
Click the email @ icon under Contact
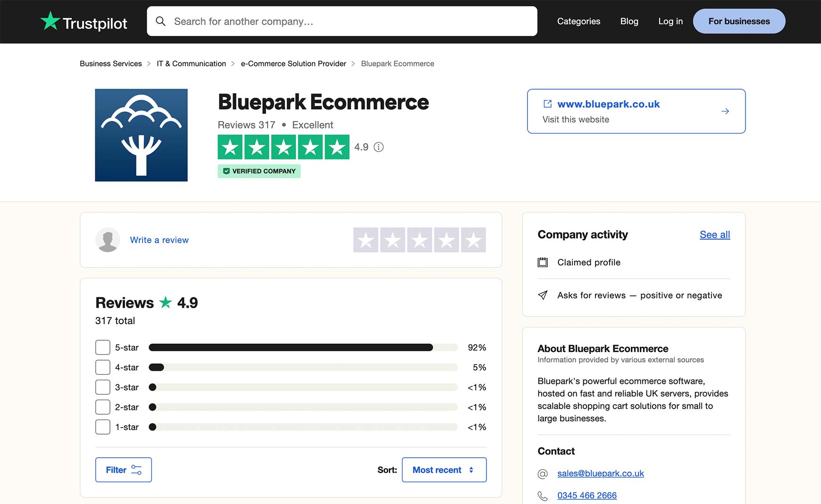pyautogui.click(x=543, y=474)
